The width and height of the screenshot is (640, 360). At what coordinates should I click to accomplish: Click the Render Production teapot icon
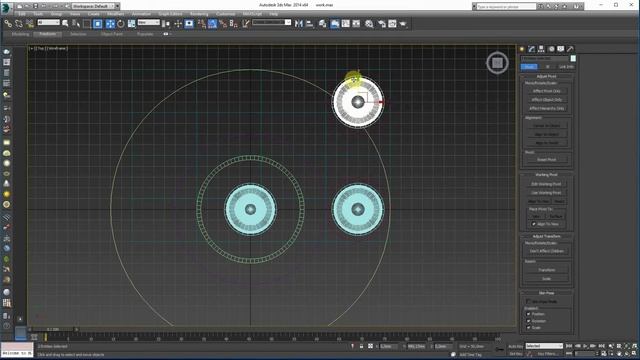tap(403, 24)
